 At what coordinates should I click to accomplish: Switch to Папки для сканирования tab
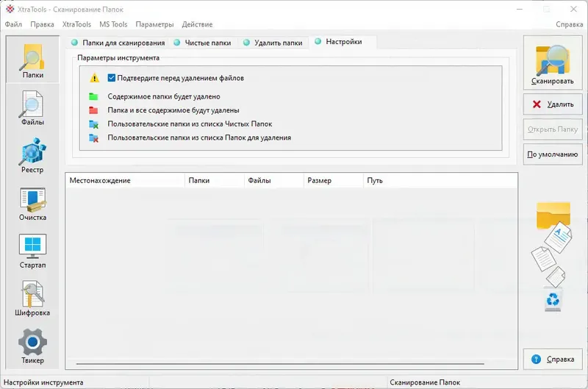tap(118, 43)
